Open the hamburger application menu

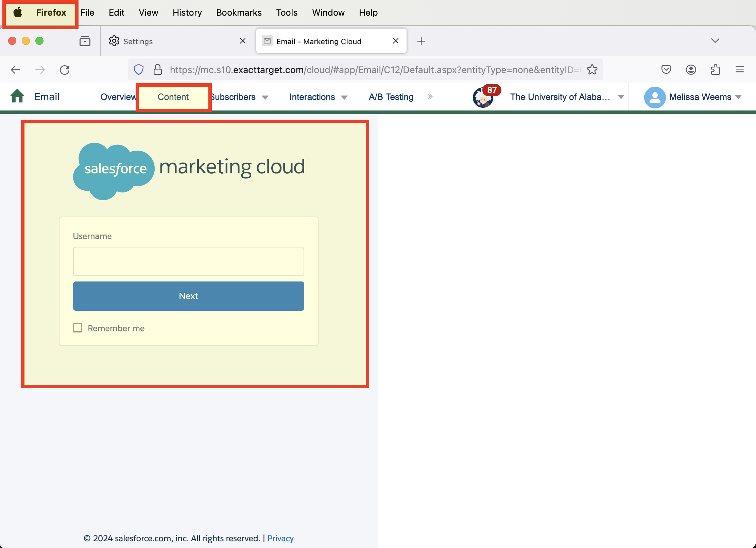click(x=740, y=69)
